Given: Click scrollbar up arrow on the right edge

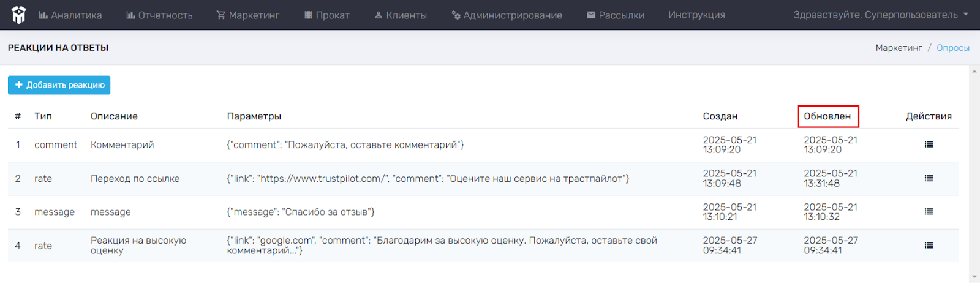Looking at the screenshot, I should click(974, 72).
